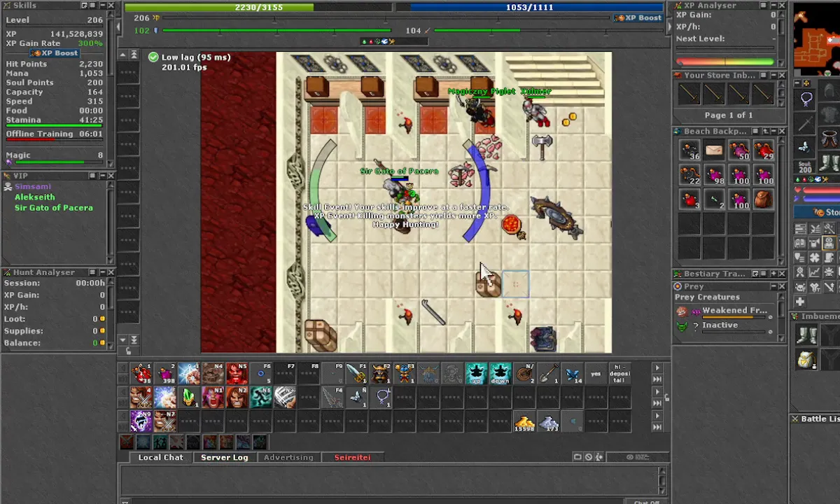
Task: Click the channel window icon in chat bar
Action: pos(577,457)
